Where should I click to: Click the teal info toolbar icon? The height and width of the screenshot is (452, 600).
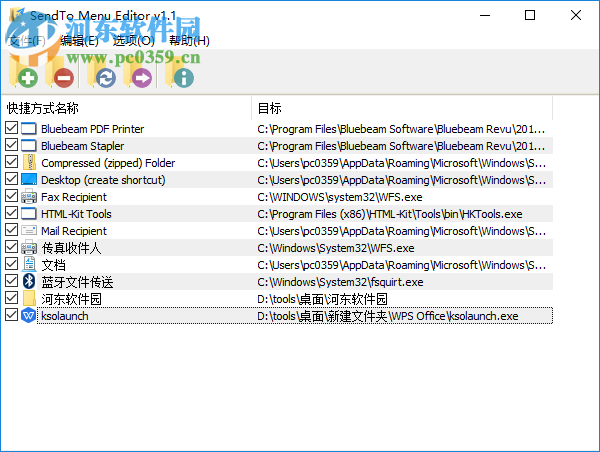(x=179, y=73)
